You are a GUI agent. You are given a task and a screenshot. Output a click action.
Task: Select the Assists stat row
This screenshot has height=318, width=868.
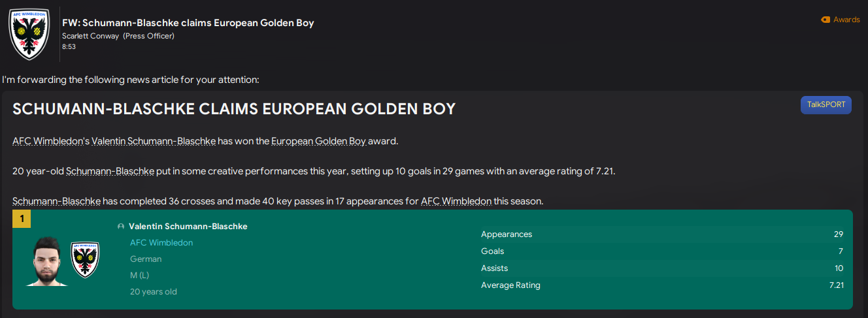click(x=661, y=268)
